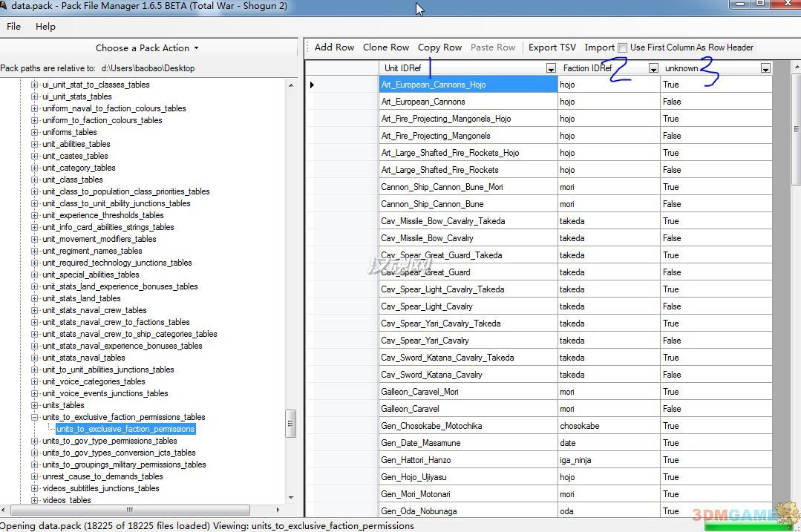Screen dimensions: 801x532
Task: Click the oda faction cell
Action: coord(609,511)
